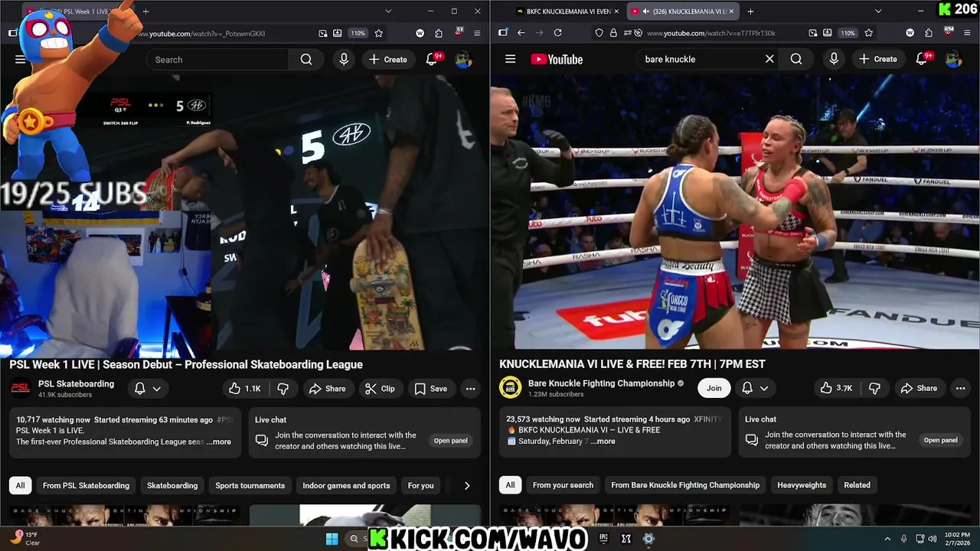Screen dimensions: 980x551
Task: Dislike the KNUCKLEMANIA VI video
Action: [874, 388]
